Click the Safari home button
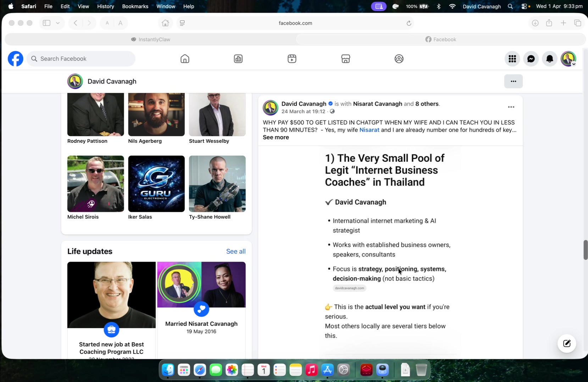The height and width of the screenshot is (382, 588). pos(165,23)
